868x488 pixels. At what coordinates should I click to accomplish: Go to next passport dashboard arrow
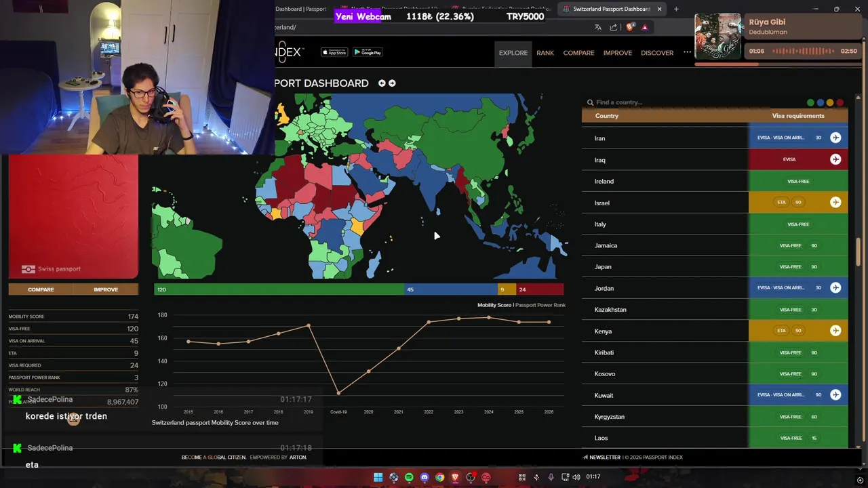pos(392,83)
